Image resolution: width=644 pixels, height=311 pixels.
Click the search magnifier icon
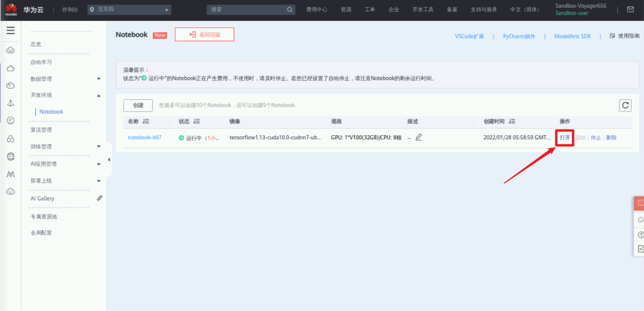coord(289,10)
